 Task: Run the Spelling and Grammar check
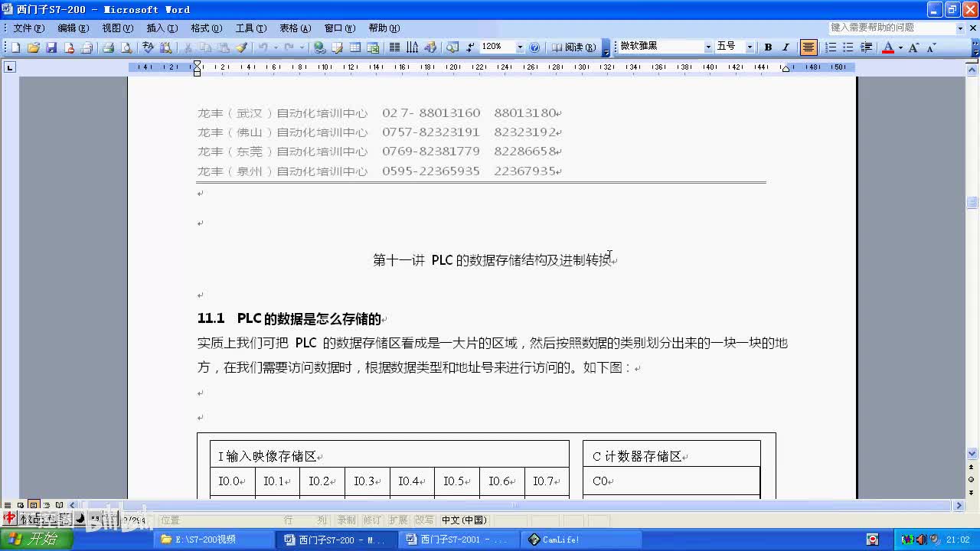click(148, 47)
